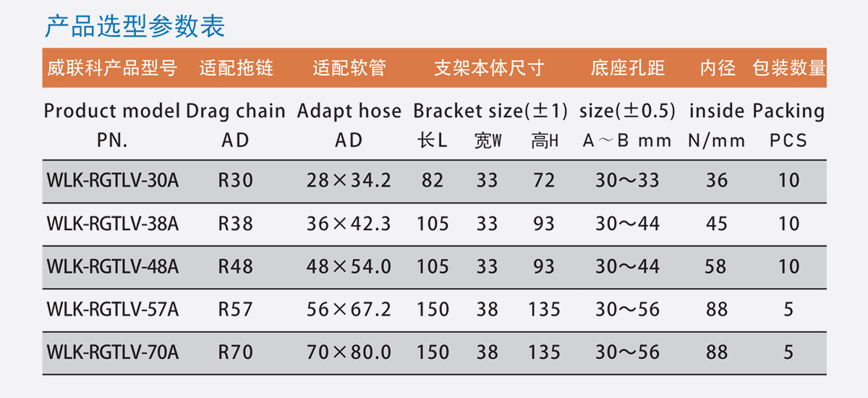
Task: Click the 70×80.0 hose size cell
Action: [x=349, y=352]
